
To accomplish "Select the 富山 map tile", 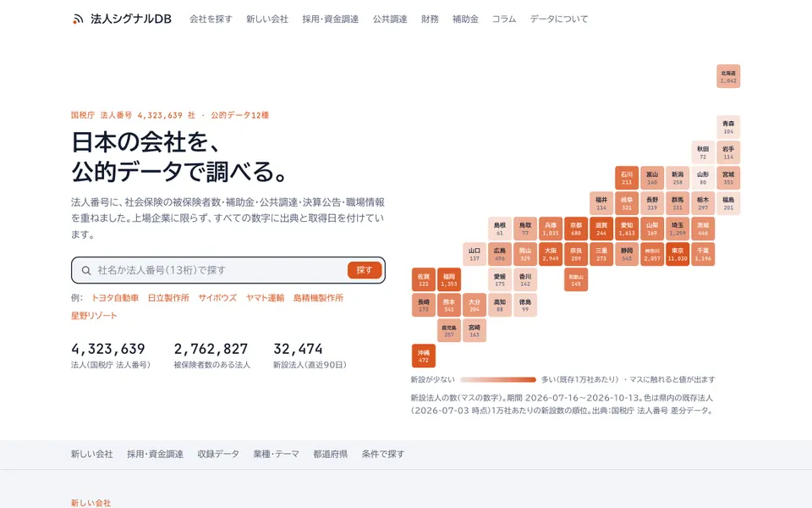I will [x=652, y=178].
